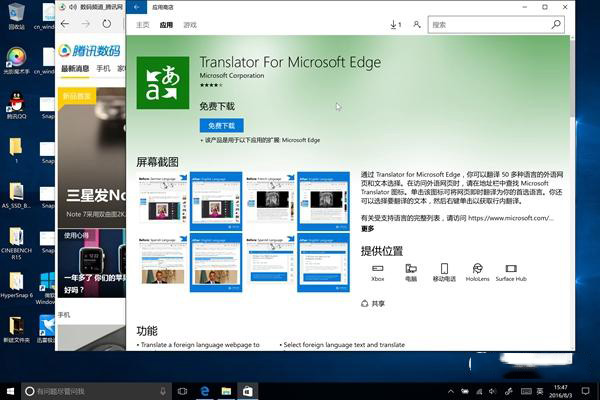Screen dimensions: 600x400
Task: Open the user account icon in Store
Action: coord(417,24)
